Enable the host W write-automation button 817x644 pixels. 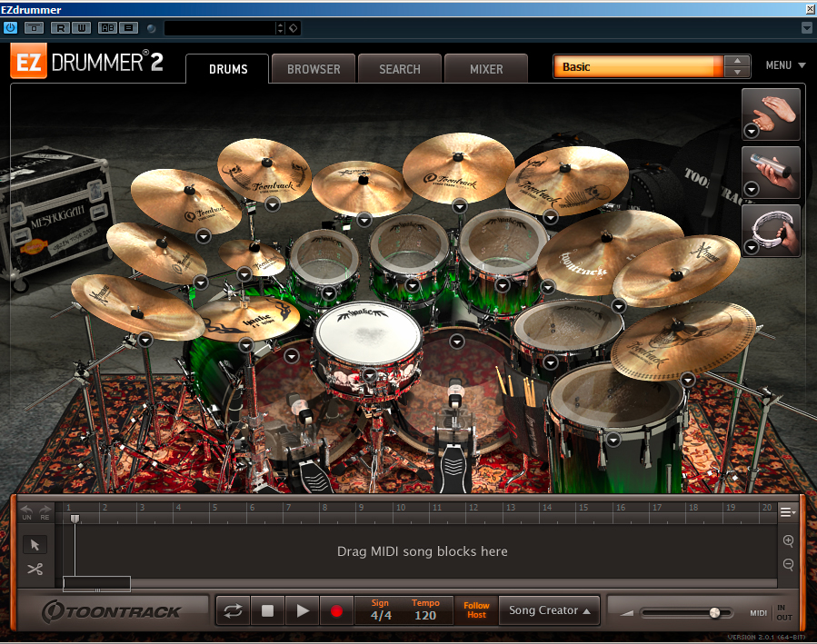tap(81, 28)
